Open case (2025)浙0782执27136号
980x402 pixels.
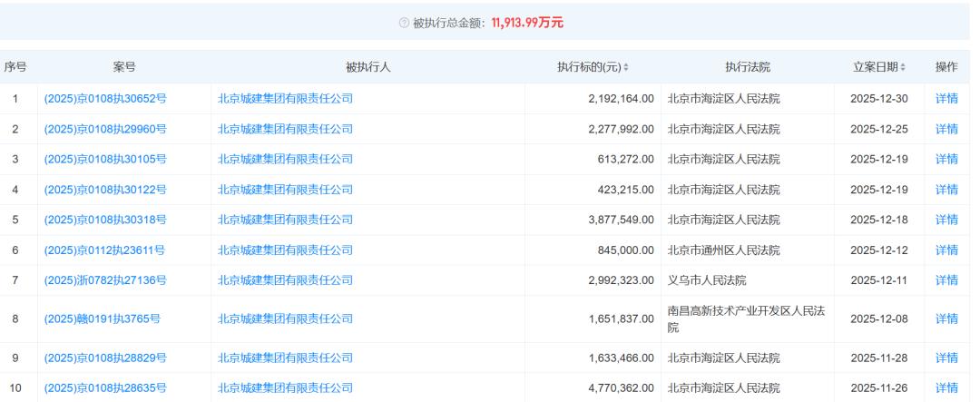coord(104,280)
